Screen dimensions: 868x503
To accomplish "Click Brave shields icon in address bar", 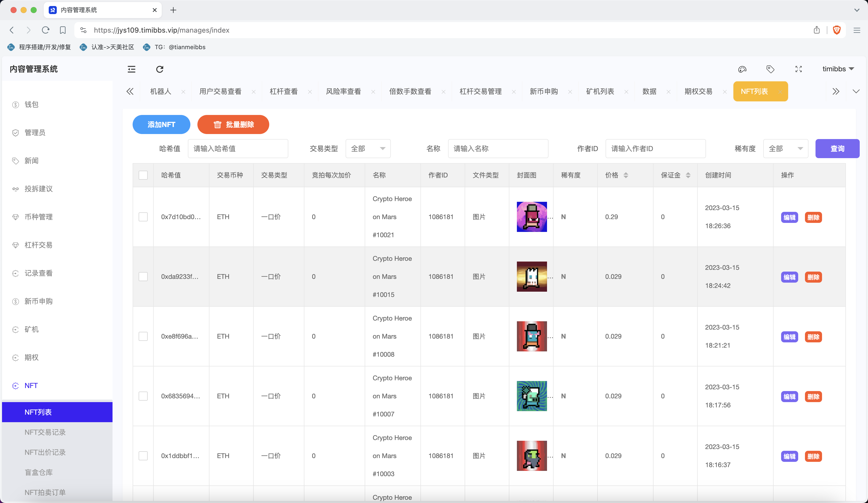I will (x=837, y=30).
